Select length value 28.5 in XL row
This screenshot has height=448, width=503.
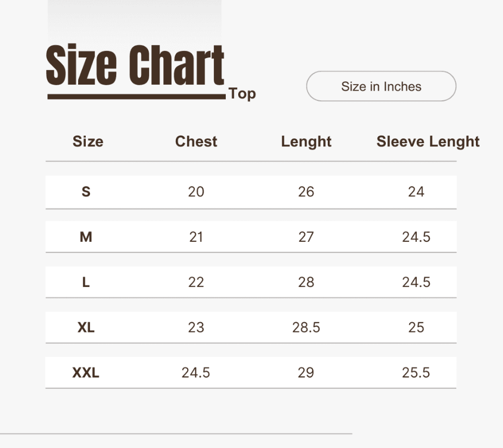(306, 328)
